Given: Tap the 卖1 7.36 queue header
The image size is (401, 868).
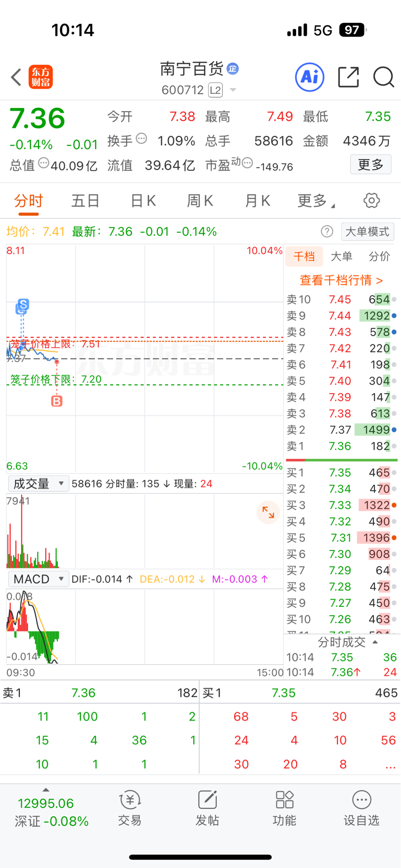Looking at the screenshot, I should [x=100, y=693].
